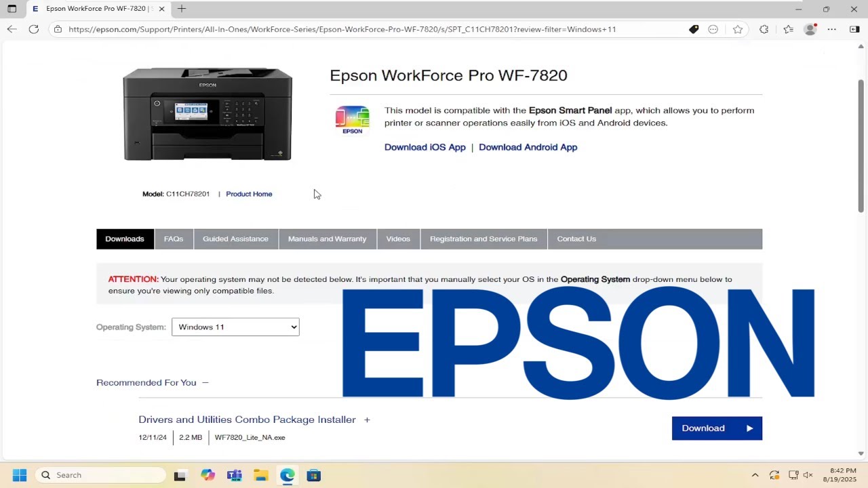Open Task View on the taskbar
The width and height of the screenshot is (868, 488).
click(180, 475)
